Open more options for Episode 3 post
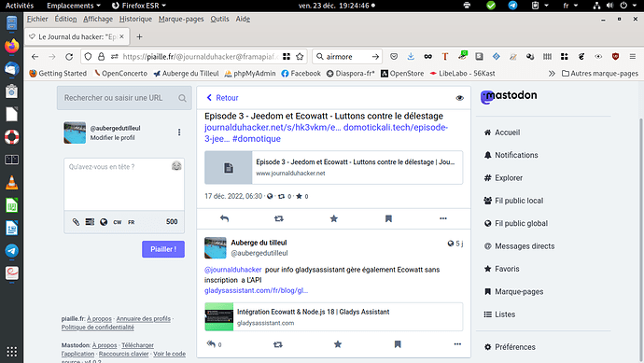Image resolution: width=644 pixels, height=363 pixels. click(443, 218)
